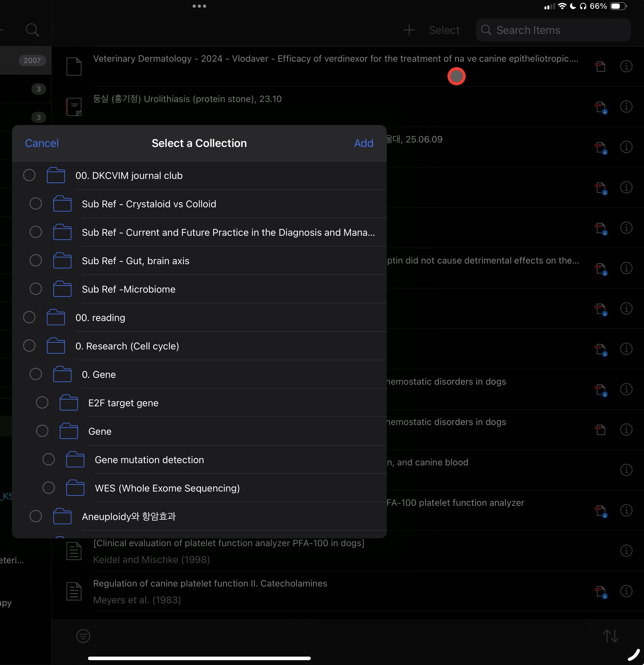Screen dimensions: 644x665
Task: Tap the Search Items field
Action: tap(553, 30)
